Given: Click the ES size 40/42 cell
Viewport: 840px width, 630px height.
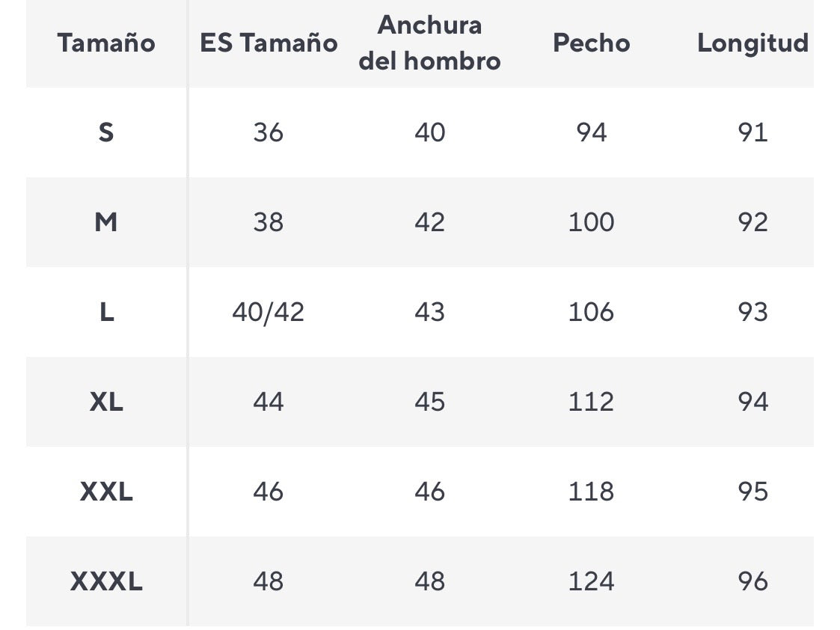Looking at the screenshot, I should 269,312.
